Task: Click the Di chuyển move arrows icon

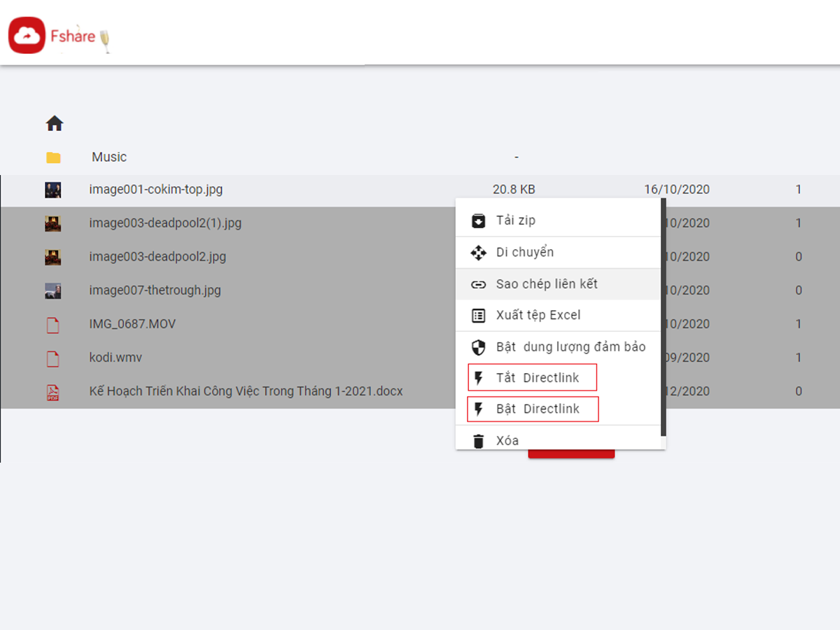Action: click(x=478, y=253)
